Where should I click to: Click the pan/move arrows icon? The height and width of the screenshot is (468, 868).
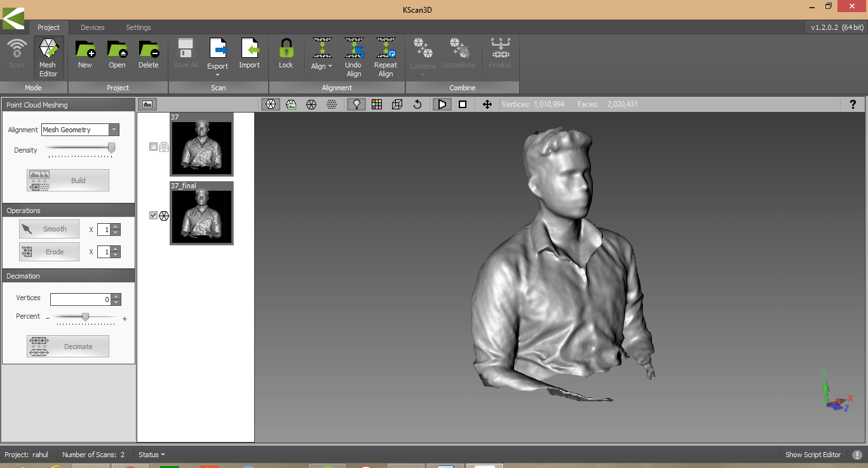pyautogui.click(x=487, y=104)
